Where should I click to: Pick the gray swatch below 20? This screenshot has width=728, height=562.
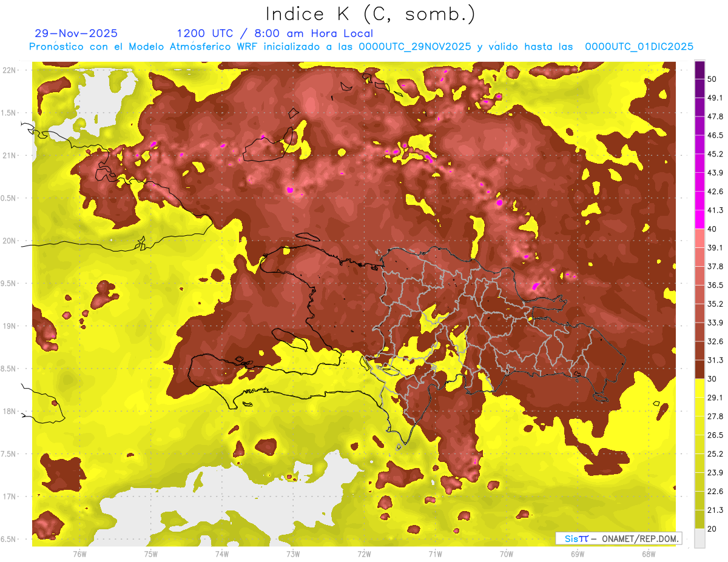pyautogui.click(x=699, y=539)
